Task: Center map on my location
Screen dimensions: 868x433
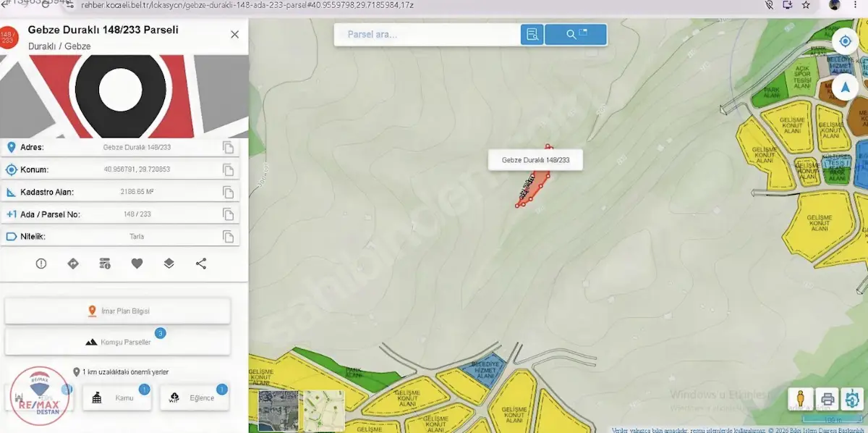Action: 845,41
